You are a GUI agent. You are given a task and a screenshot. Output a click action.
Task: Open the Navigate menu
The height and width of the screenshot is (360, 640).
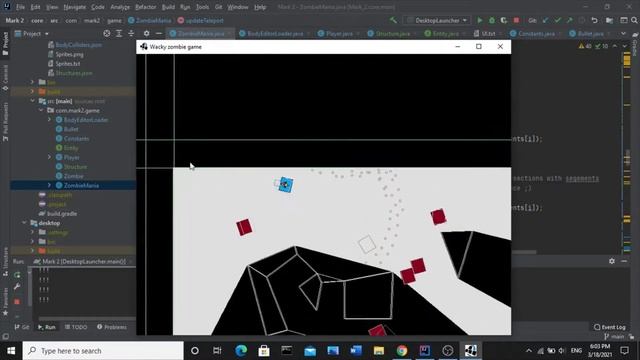point(75,7)
